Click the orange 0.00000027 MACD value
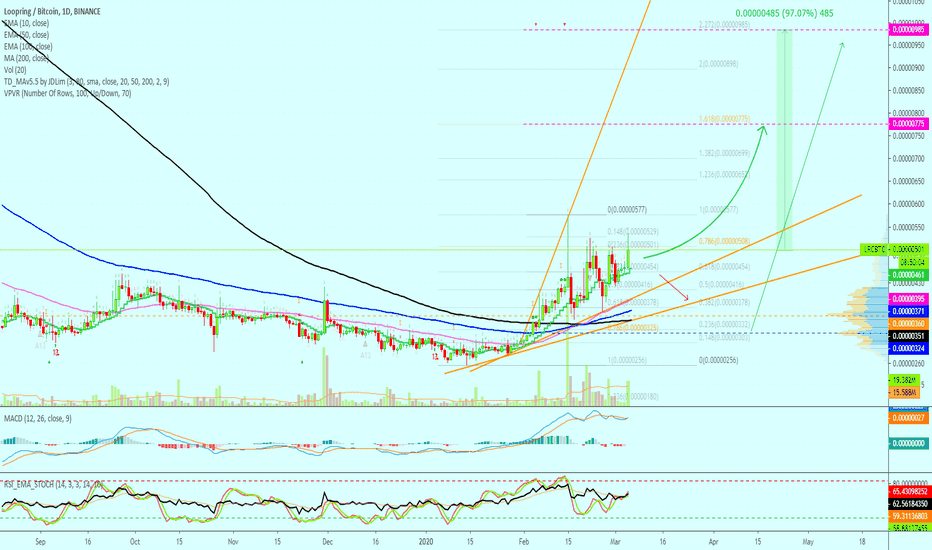The height and width of the screenshot is (550, 932). coord(908,418)
